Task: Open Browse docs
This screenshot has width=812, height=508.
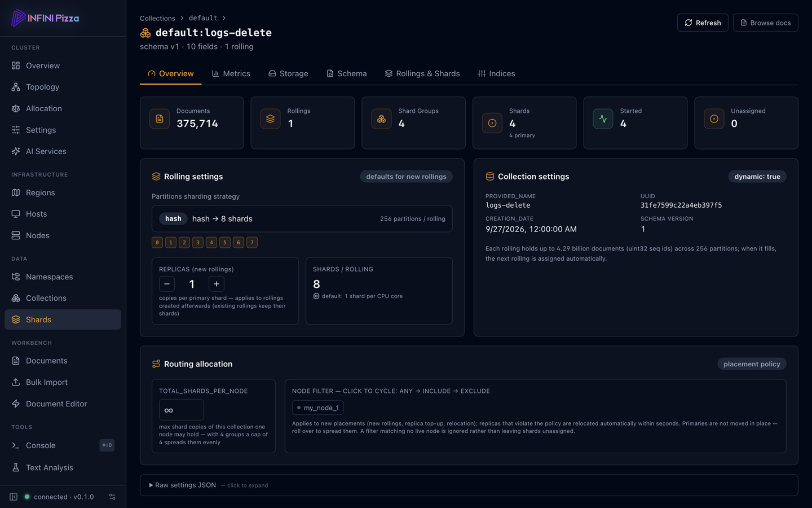Action: pos(765,23)
